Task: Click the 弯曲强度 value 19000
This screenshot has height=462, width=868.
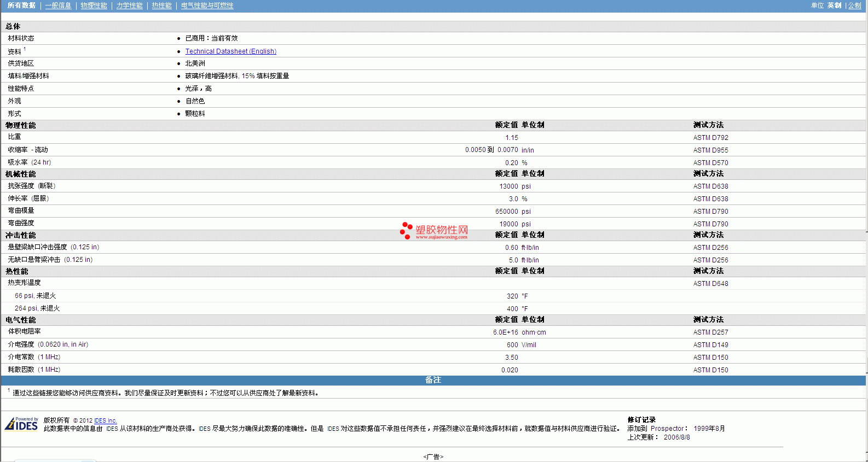Action: pyautogui.click(x=508, y=224)
